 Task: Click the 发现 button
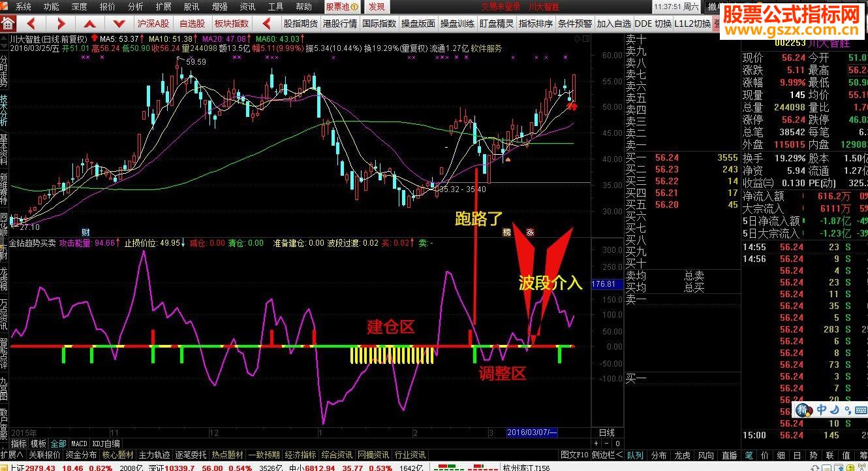click(377, 7)
